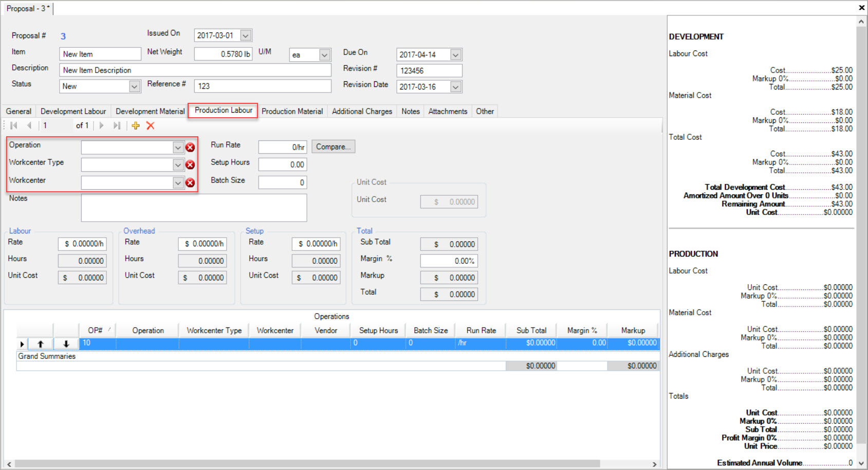The height and width of the screenshot is (470, 868).
Task: Go to first record navigation icon
Action: pyautogui.click(x=14, y=125)
